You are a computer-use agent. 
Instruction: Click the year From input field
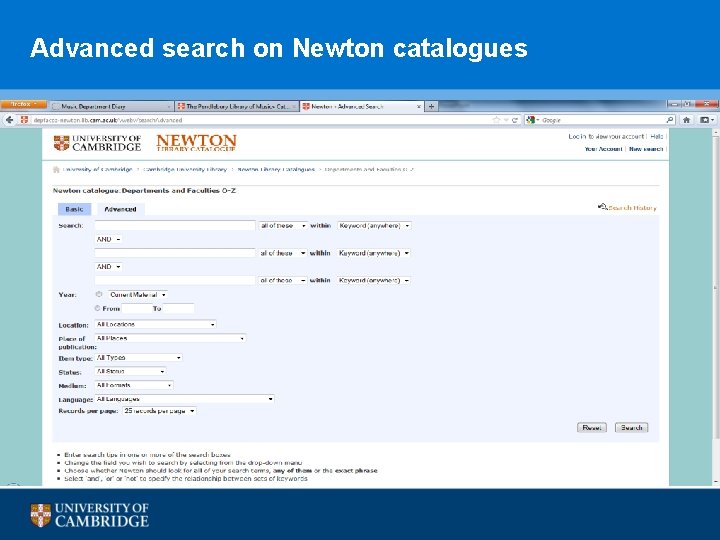(136, 309)
